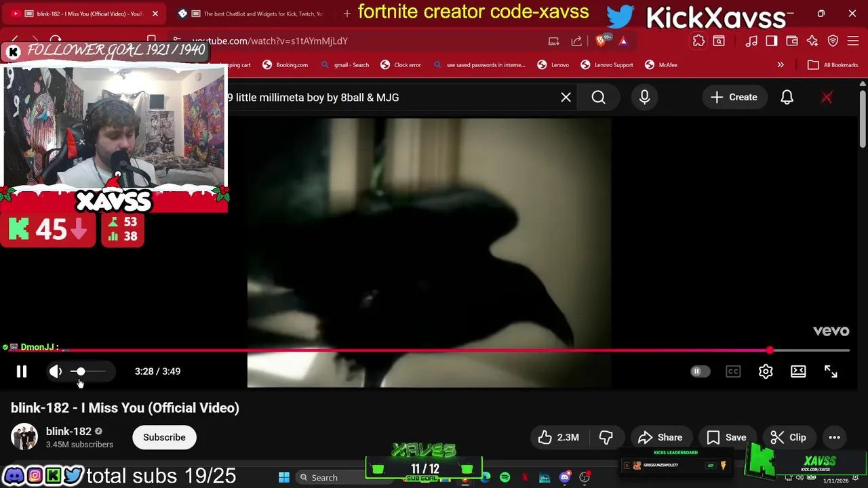Screen dimensions: 868x488
Task: Open the Brave Wallet icon
Action: (791, 41)
